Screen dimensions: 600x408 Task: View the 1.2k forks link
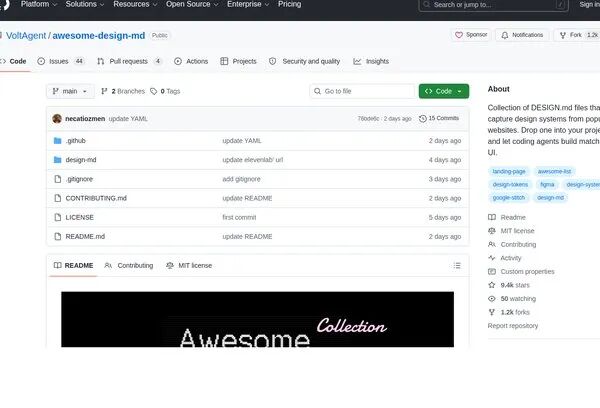(509, 312)
